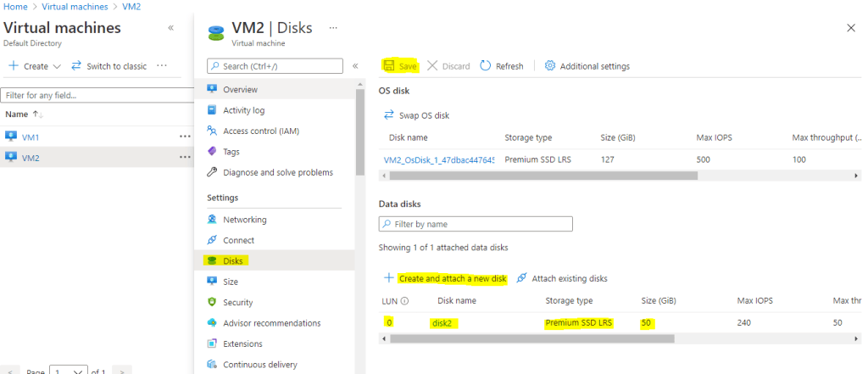Click the LUN info circle icon
The width and height of the screenshot is (868, 374).
tap(404, 301)
